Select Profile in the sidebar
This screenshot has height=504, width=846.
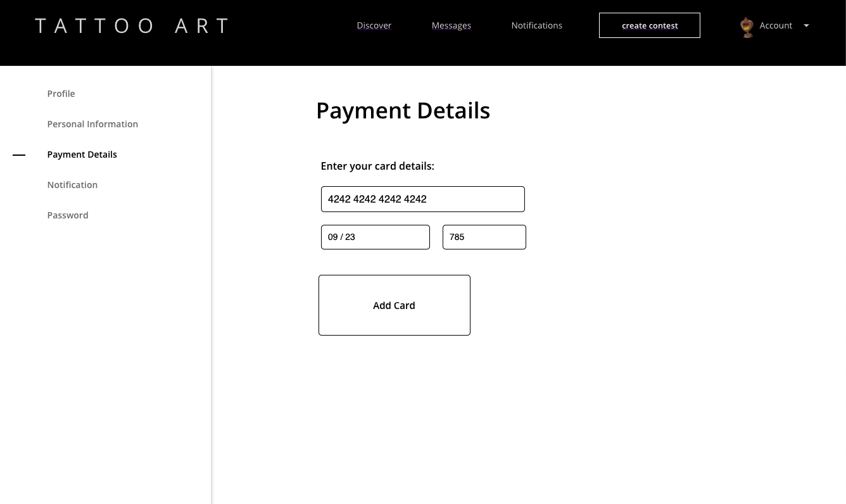click(61, 94)
